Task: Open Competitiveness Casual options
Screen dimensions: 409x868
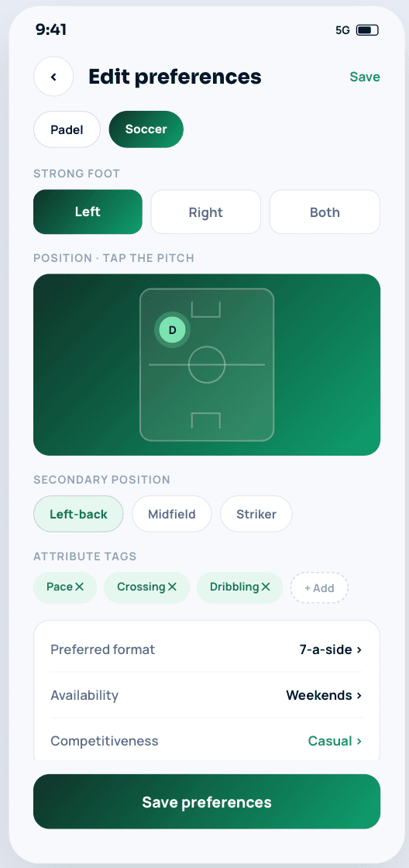Action: pyautogui.click(x=207, y=741)
